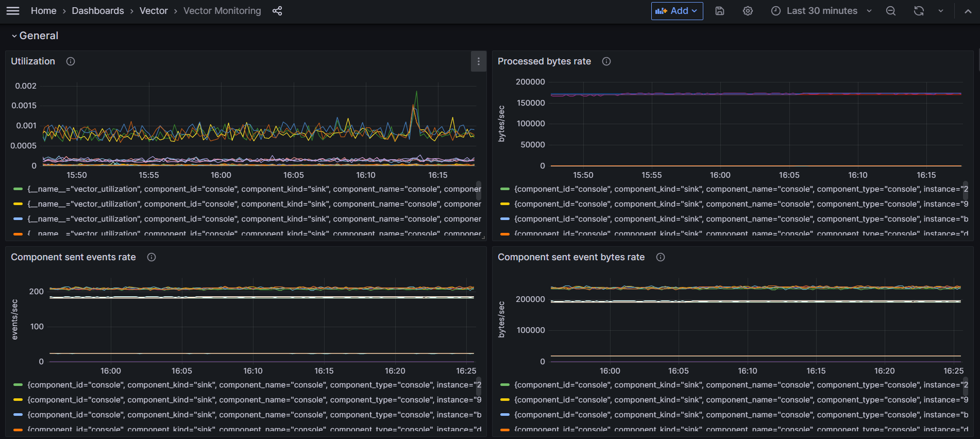Viewport: 980px width, 439px height.
Task: Show info for Processed bytes rate panel
Action: click(x=606, y=61)
